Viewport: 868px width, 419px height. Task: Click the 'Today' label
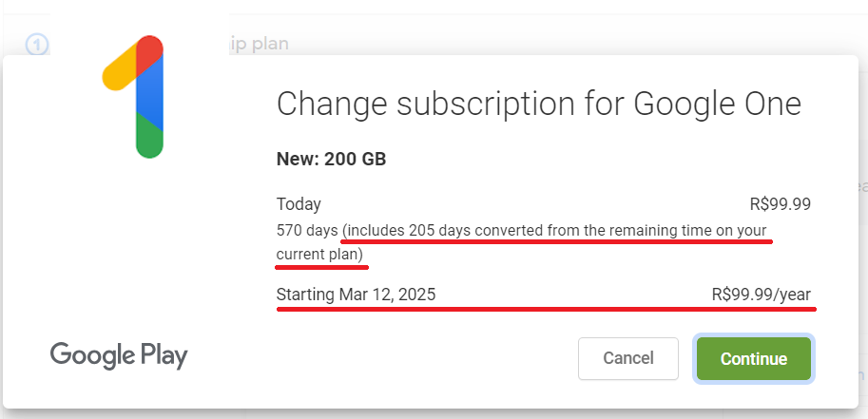[299, 204]
